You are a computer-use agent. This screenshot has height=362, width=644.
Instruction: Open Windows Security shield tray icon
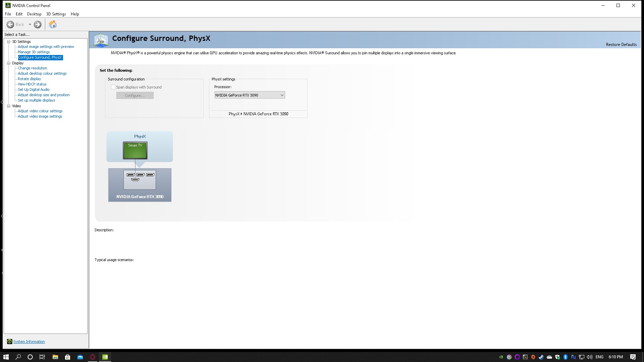(x=557, y=357)
